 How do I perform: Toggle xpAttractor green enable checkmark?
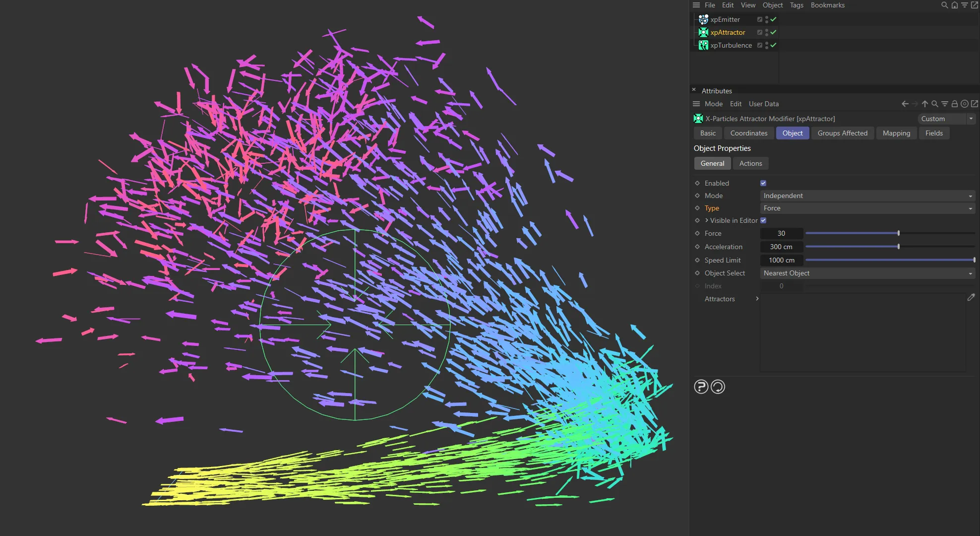773,32
